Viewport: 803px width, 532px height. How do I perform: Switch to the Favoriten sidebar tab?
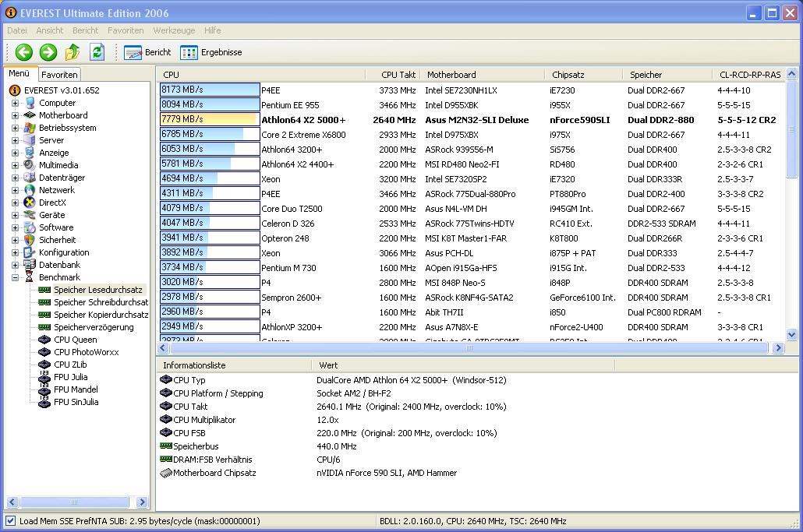pyautogui.click(x=59, y=75)
